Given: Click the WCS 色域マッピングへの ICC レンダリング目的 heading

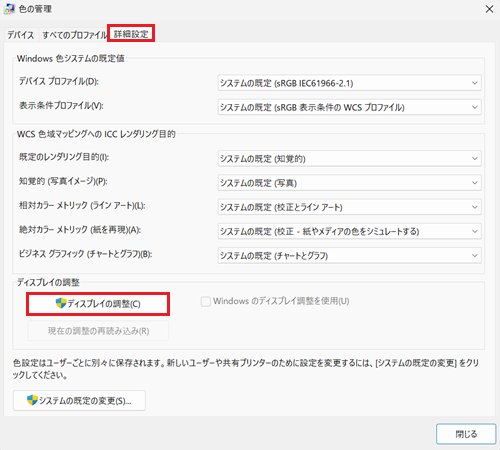Looking at the screenshot, I should [x=96, y=134].
